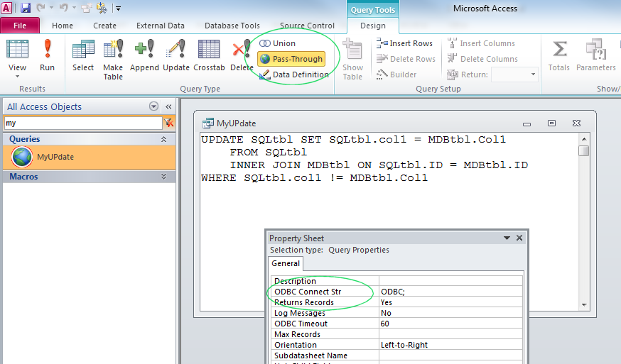
Task: Click scroll down arrow in SQL editor
Action: [584, 304]
